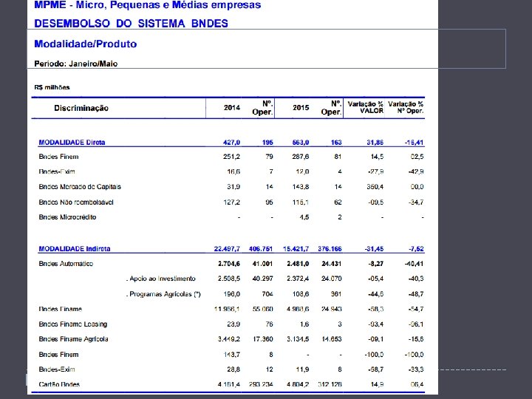The image size is (532, 399).
Task: Select the 22.497,7 value for MODALIDADE Indireta
Action: [x=227, y=249]
